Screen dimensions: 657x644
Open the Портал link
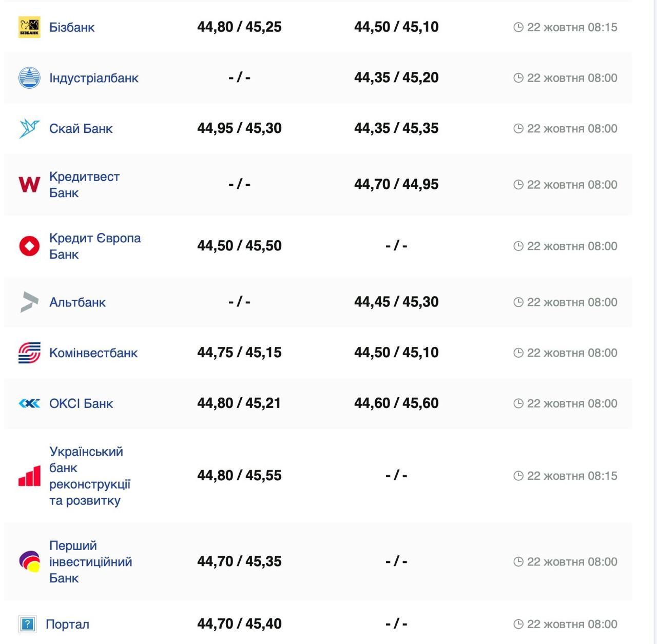click(x=67, y=625)
